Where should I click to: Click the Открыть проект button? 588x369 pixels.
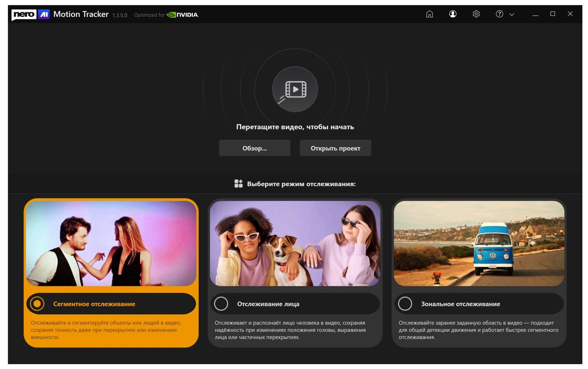[x=335, y=148]
